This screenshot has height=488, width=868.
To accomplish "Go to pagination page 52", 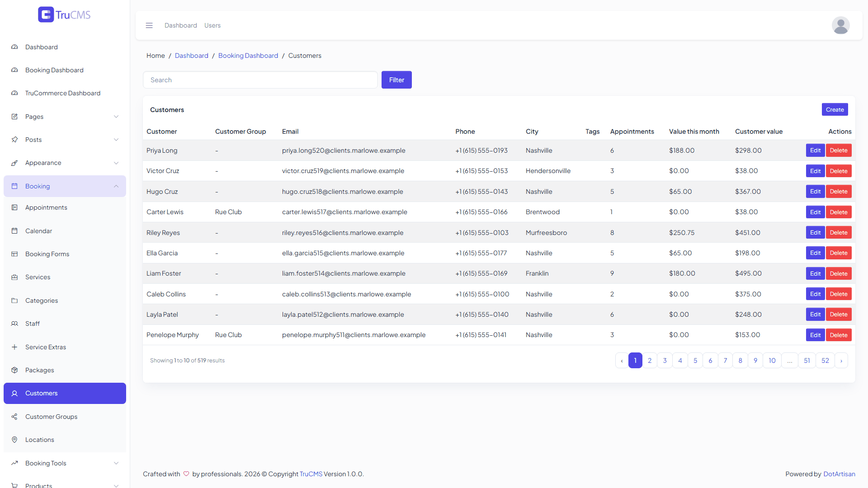I will point(825,361).
